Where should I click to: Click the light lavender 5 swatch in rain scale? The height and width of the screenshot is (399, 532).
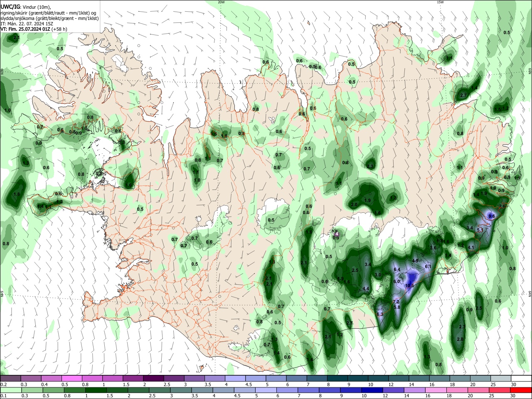click(x=266, y=390)
